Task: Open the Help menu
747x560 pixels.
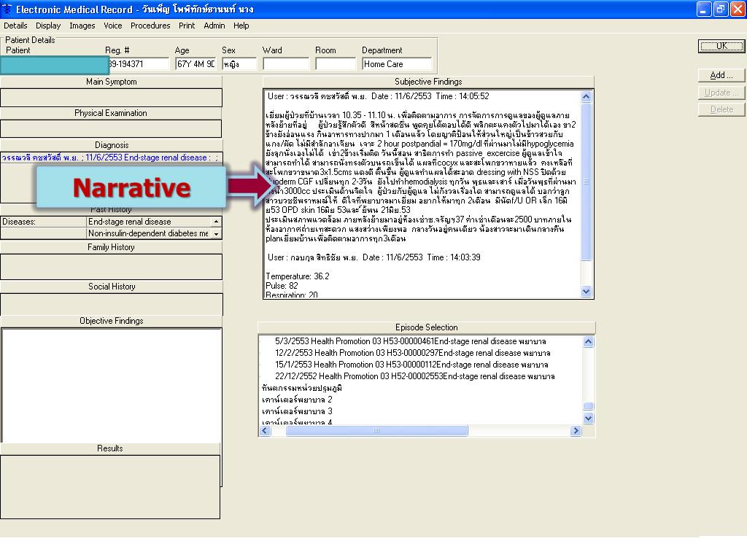Action: 241,26
